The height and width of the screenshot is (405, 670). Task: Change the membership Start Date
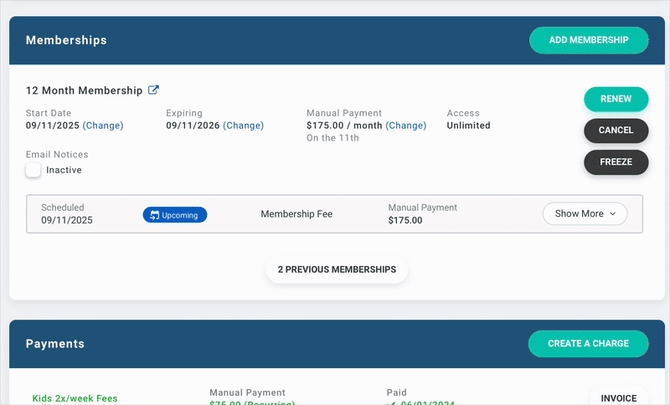click(x=102, y=126)
